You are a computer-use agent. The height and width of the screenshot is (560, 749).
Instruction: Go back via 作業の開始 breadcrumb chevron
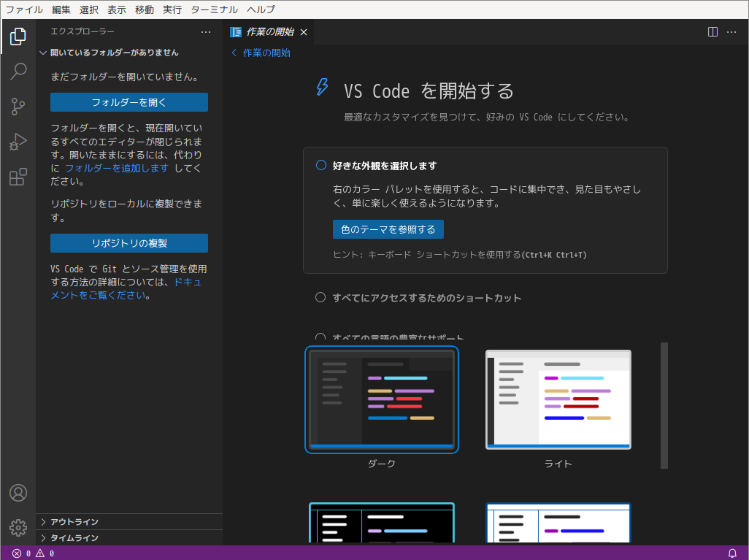pyautogui.click(x=234, y=53)
